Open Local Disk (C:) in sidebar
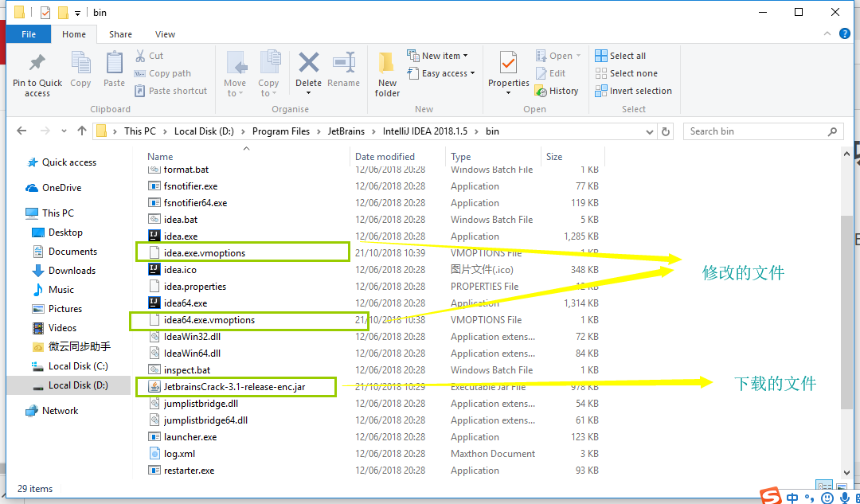The image size is (860, 504). coord(70,365)
